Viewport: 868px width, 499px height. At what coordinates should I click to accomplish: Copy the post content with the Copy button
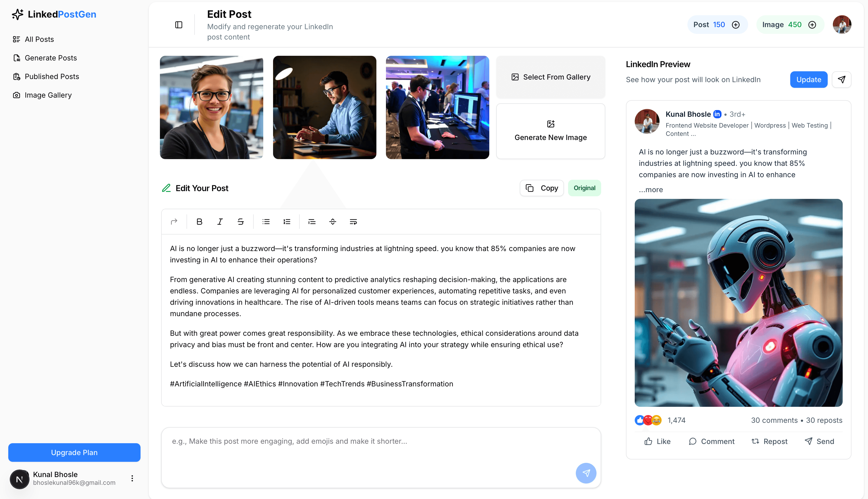click(541, 188)
